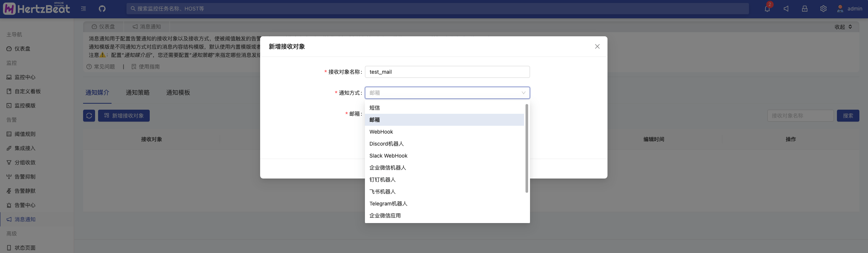The image size is (868, 253).
Task: Open the settings gear icon
Action: pos(823,9)
